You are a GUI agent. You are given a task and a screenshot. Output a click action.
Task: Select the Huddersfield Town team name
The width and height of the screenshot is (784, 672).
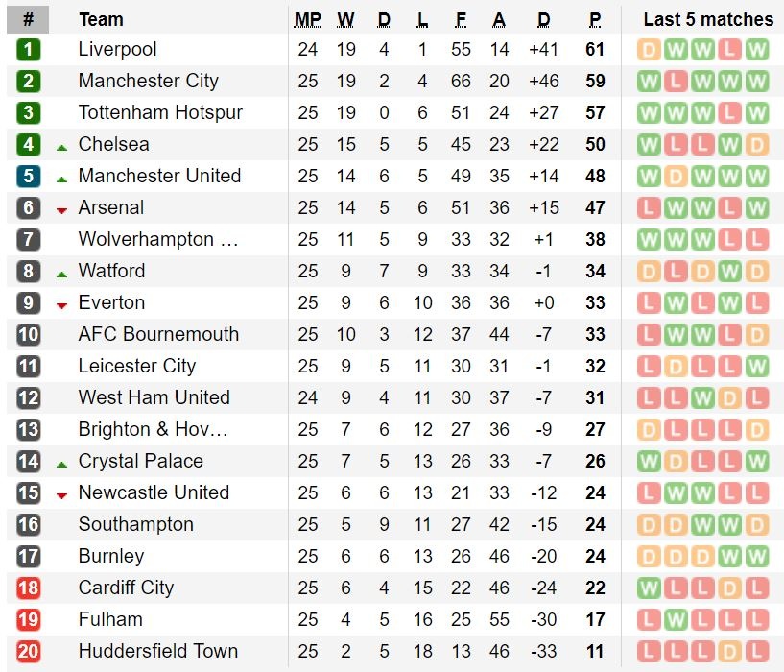(157, 652)
